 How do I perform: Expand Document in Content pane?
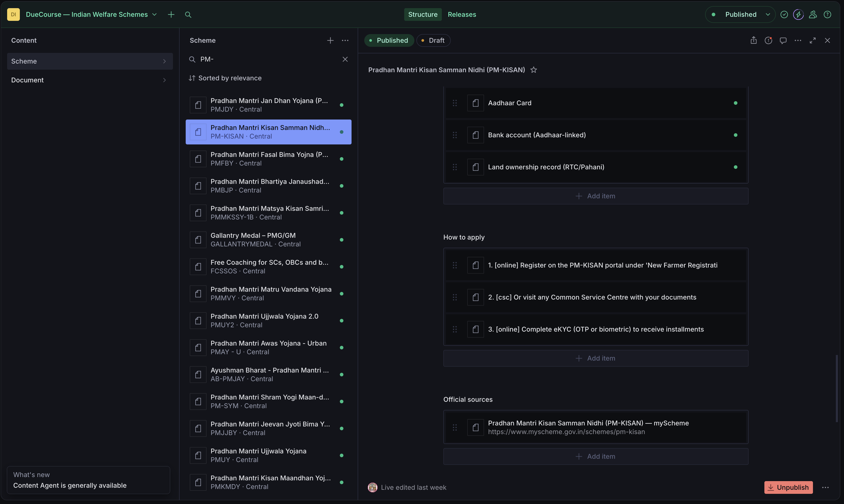90,80
